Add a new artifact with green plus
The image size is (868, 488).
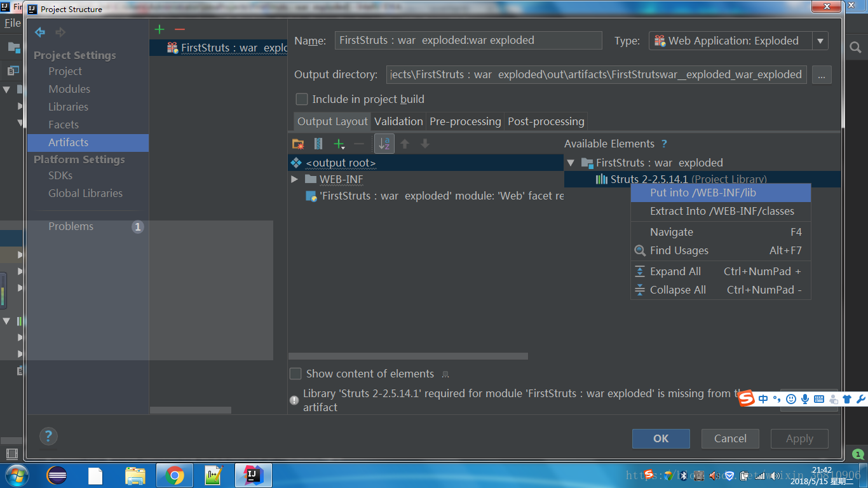[x=159, y=29]
